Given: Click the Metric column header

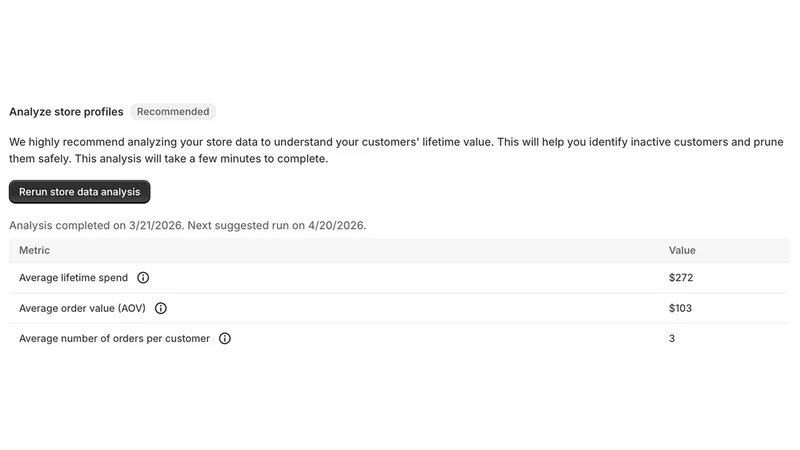Looking at the screenshot, I should [x=34, y=250].
